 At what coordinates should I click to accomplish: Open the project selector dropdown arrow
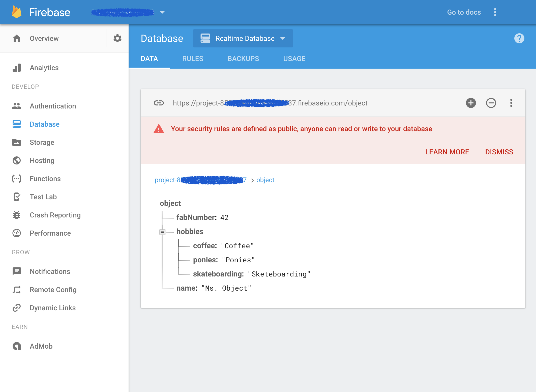click(162, 12)
